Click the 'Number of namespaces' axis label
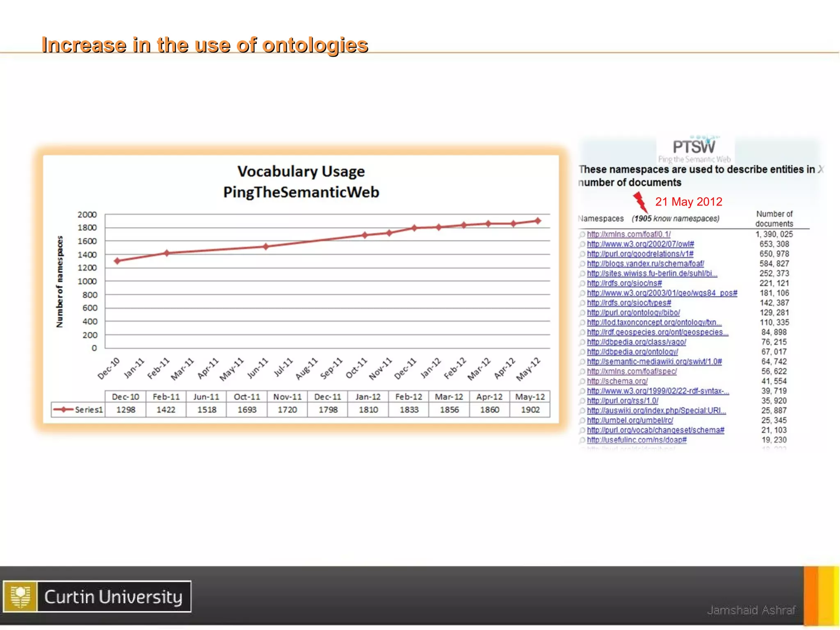This screenshot has height=630, width=840. click(60, 281)
